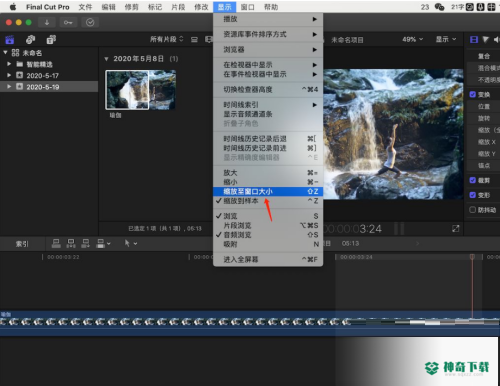
Task: Click the audio meter bars beside timecode
Action: click(399, 229)
